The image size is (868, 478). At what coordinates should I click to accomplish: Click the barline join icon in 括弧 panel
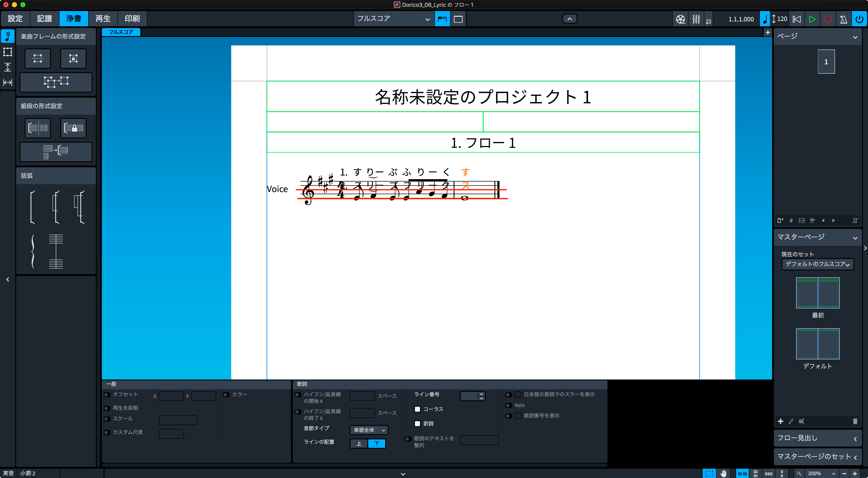pos(56,252)
